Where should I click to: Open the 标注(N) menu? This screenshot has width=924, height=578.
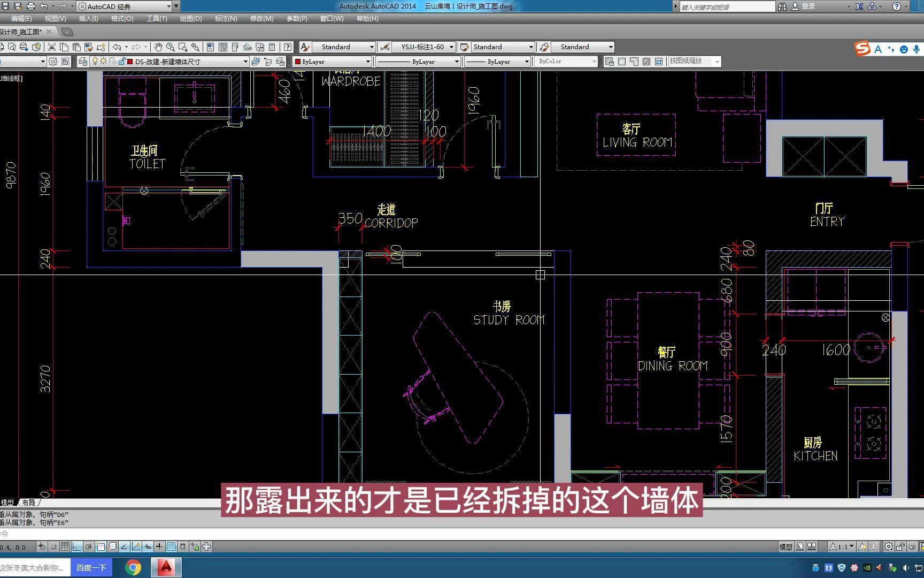coord(226,18)
